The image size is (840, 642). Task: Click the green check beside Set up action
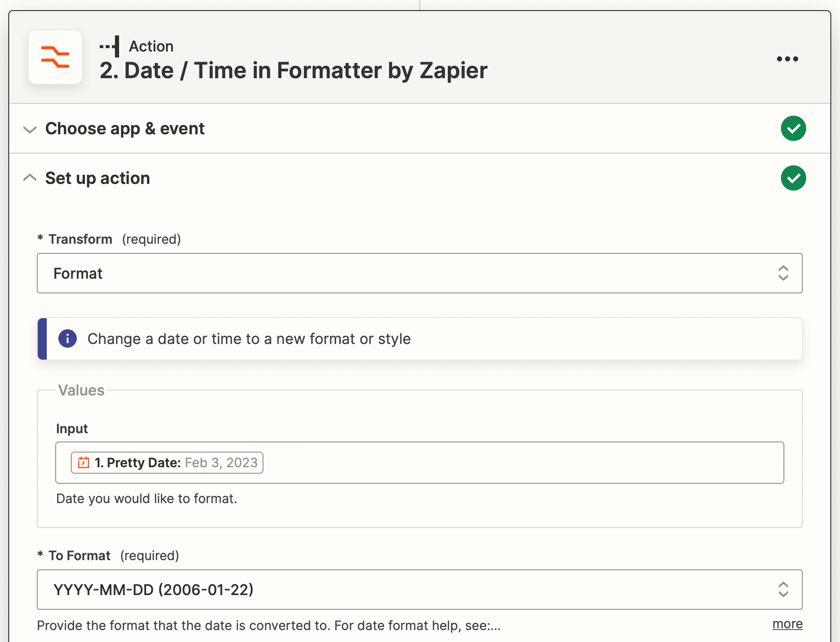793,178
